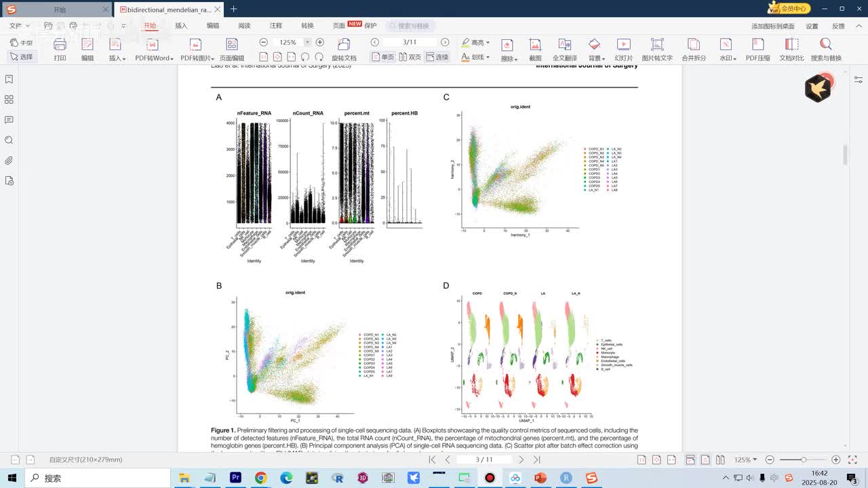The width and height of the screenshot is (868, 488).
Task: Open Merge and Split (合并拆分) tool
Action: pos(693,50)
